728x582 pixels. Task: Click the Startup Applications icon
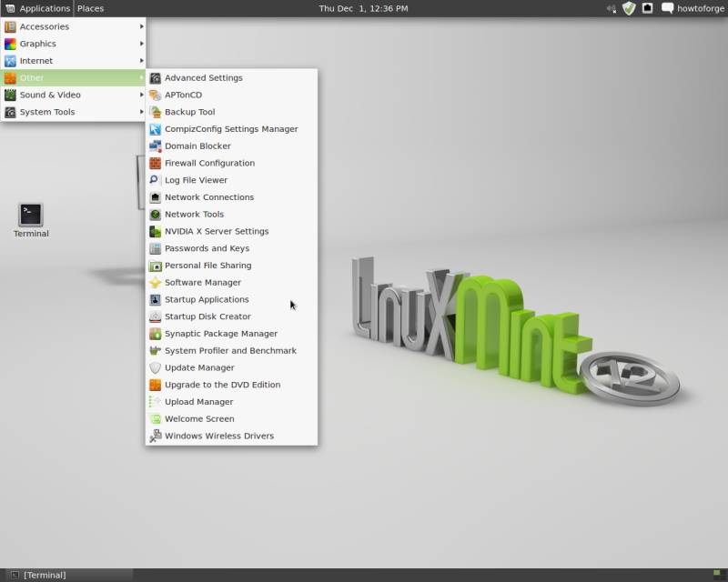(x=155, y=300)
